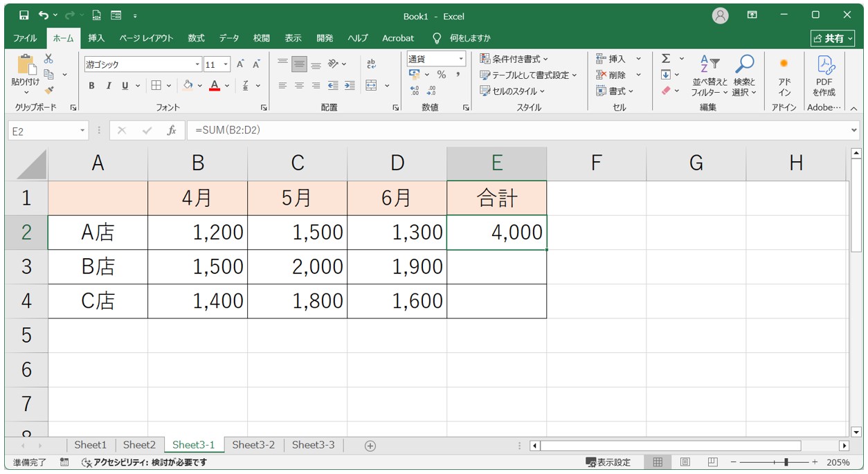Click the zoom in plus button
The width and height of the screenshot is (868, 474).
(815, 462)
